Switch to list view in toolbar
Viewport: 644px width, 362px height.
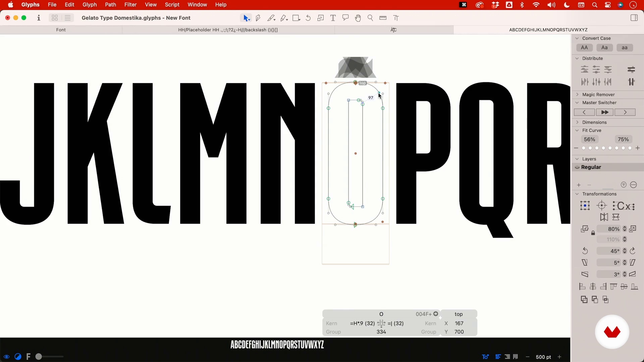click(x=67, y=18)
